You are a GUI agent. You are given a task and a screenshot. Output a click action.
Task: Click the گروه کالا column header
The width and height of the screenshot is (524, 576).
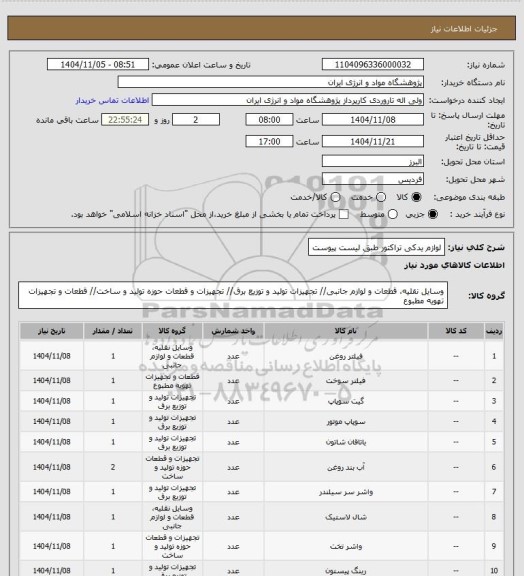coord(172,331)
